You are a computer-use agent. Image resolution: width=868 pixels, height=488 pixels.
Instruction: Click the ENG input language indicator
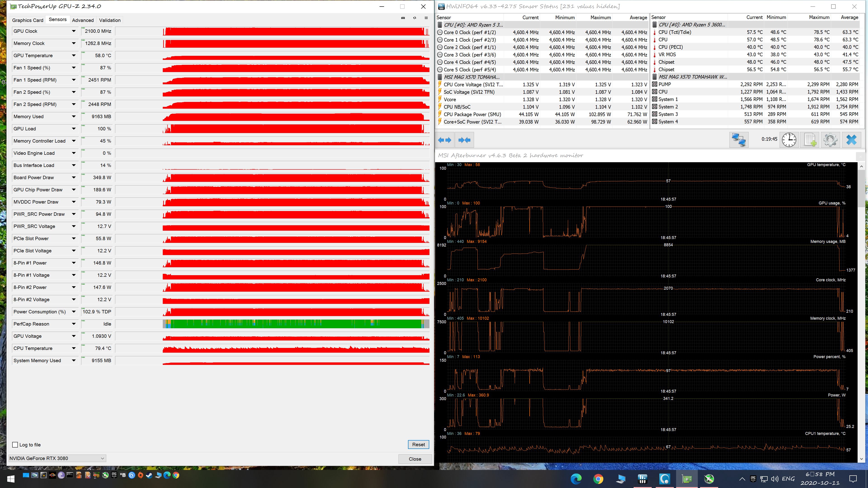(788, 479)
